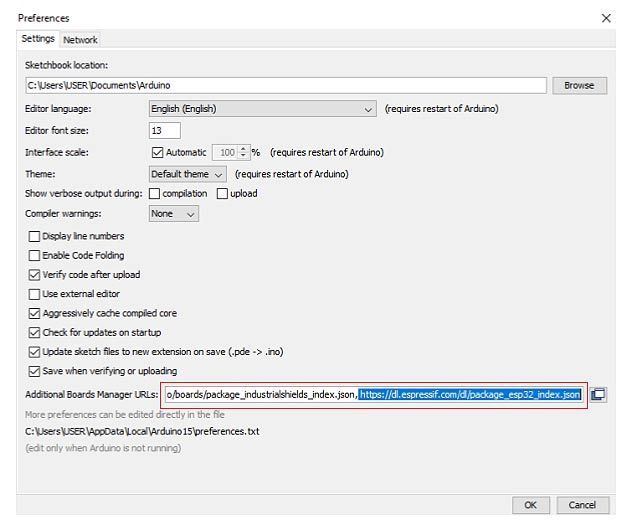
Task: Enable Use external editor
Action: click(x=35, y=294)
